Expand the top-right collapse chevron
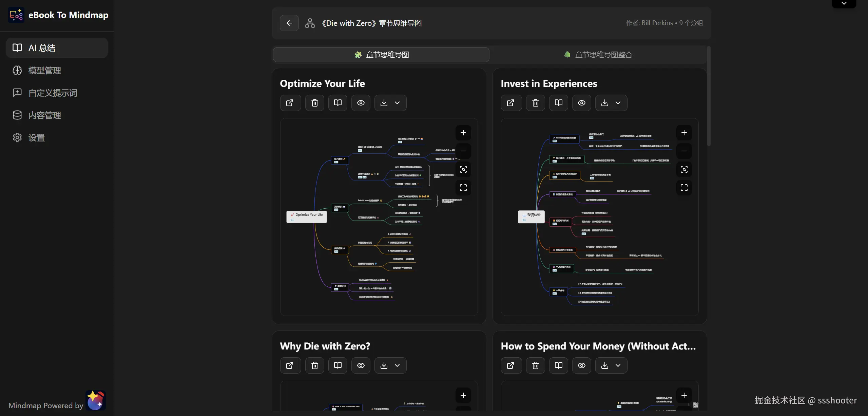The width and height of the screenshot is (868, 416). click(x=844, y=3)
